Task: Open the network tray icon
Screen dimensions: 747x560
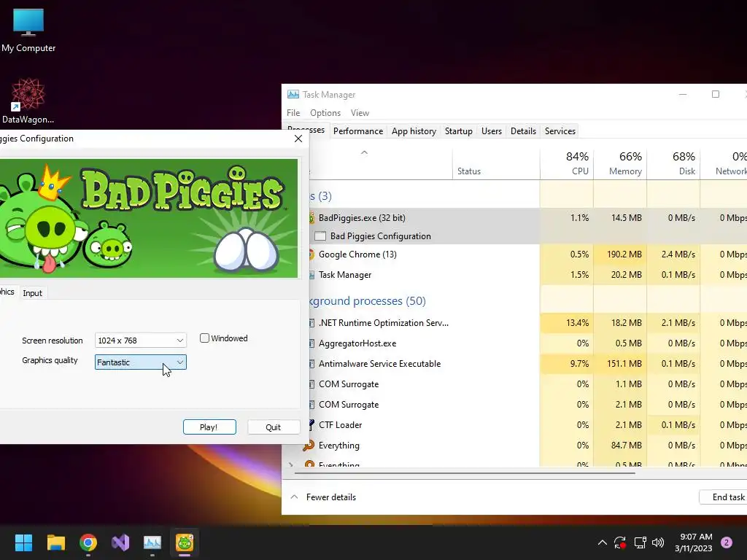Action: 640,542
